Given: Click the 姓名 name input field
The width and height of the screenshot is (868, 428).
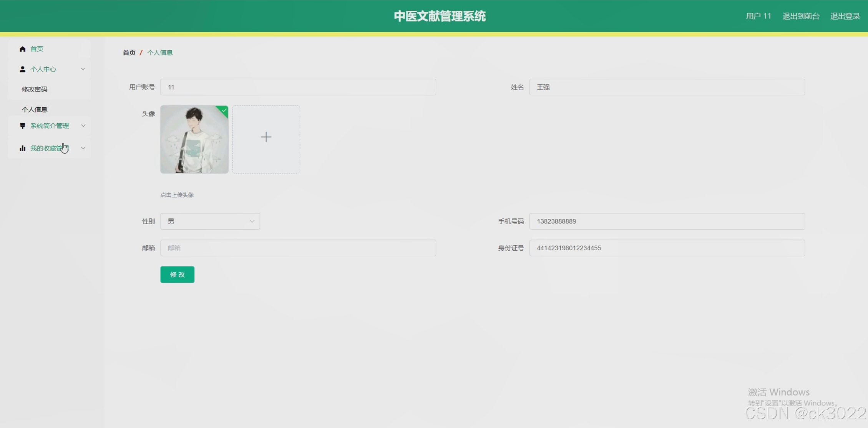Looking at the screenshot, I should pos(667,87).
